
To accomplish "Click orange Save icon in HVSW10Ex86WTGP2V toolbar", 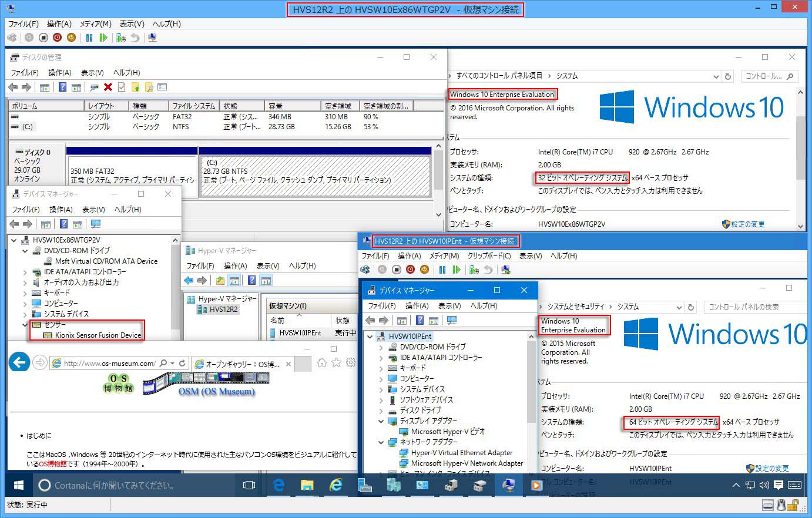I will pyautogui.click(x=71, y=38).
